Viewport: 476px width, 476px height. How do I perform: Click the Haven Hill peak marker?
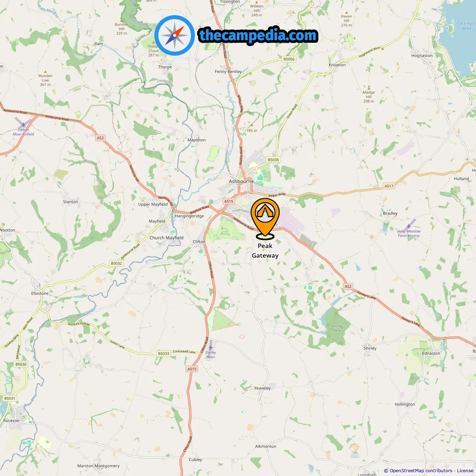click(x=347, y=12)
